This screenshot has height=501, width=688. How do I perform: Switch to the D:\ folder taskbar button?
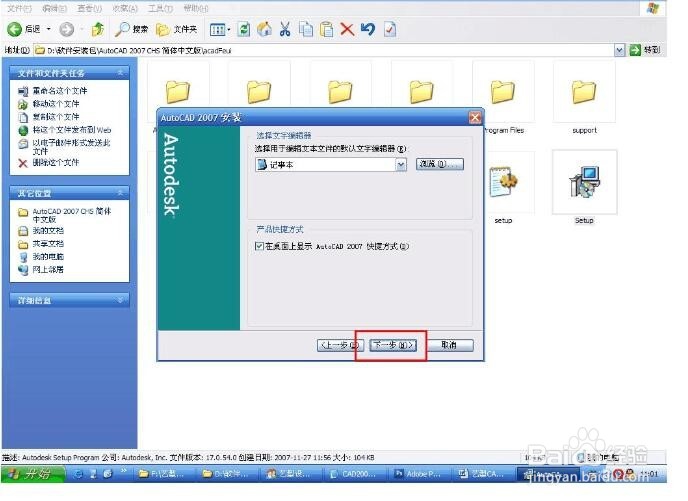[226, 474]
